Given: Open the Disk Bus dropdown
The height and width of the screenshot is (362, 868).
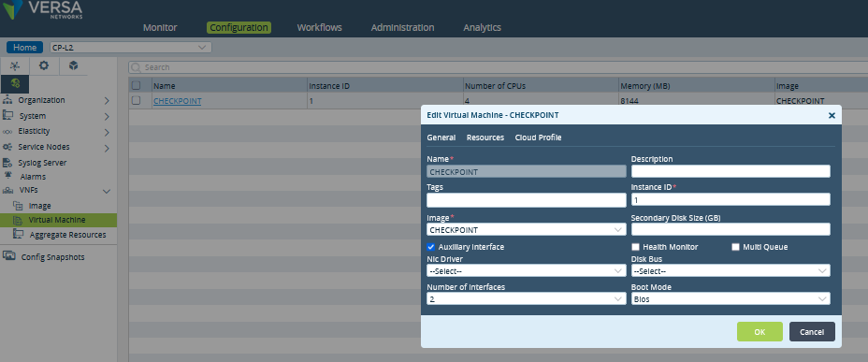Looking at the screenshot, I should [x=731, y=270].
